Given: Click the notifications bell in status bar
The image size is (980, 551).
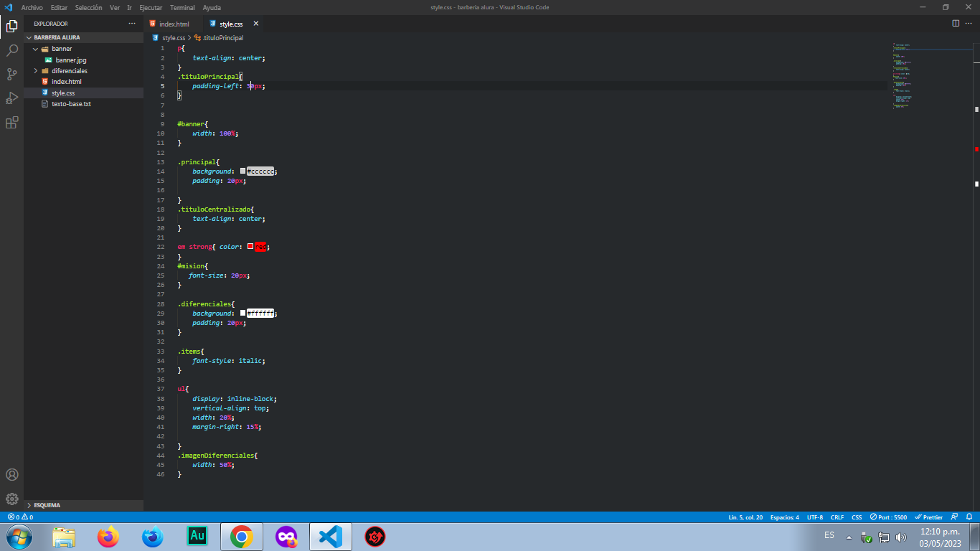Looking at the screenshot, I should coord(969,517).
